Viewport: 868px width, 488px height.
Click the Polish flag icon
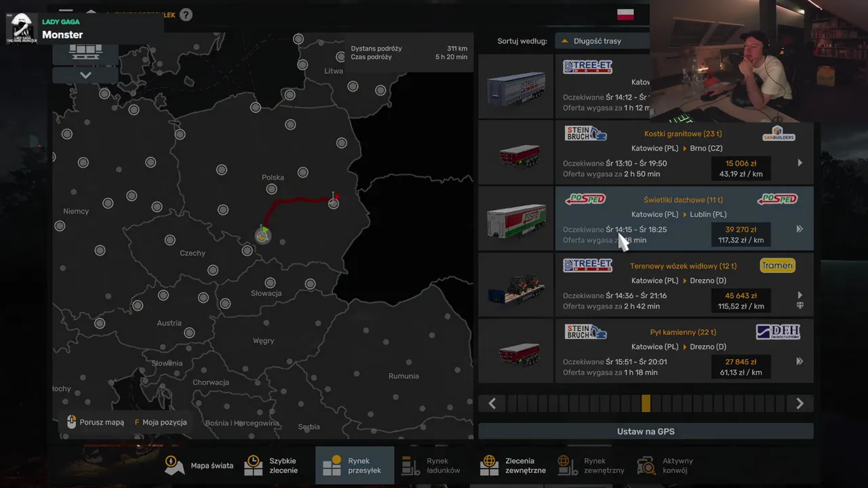(x=625, y=14)
